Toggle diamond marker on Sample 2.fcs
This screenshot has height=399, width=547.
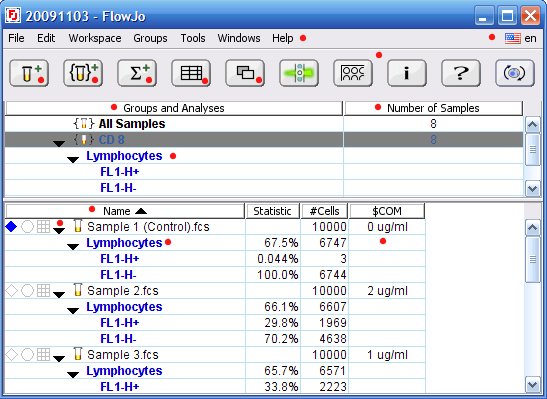point(12,291)
